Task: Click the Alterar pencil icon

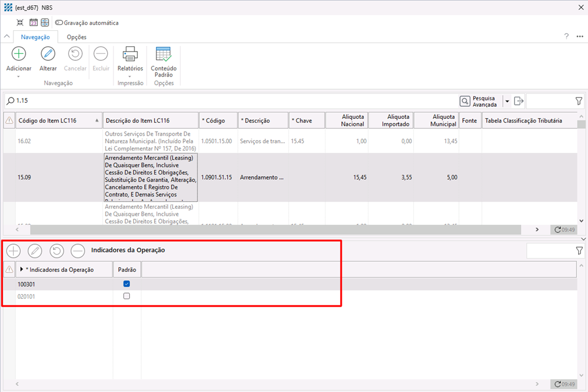Action: 48,54
